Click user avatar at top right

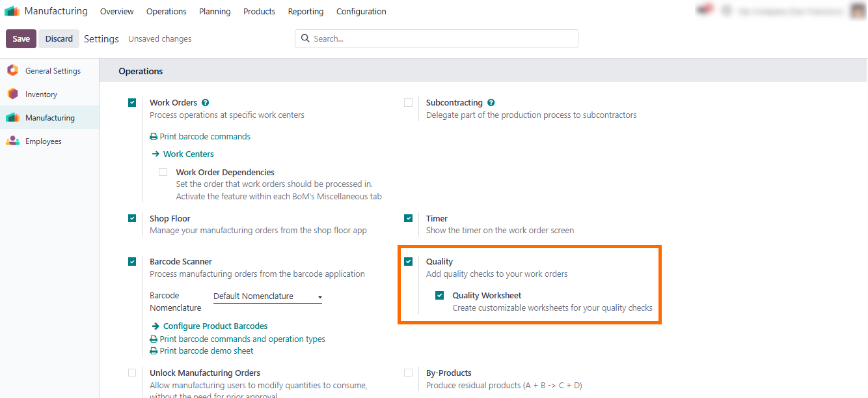point(856,11)
